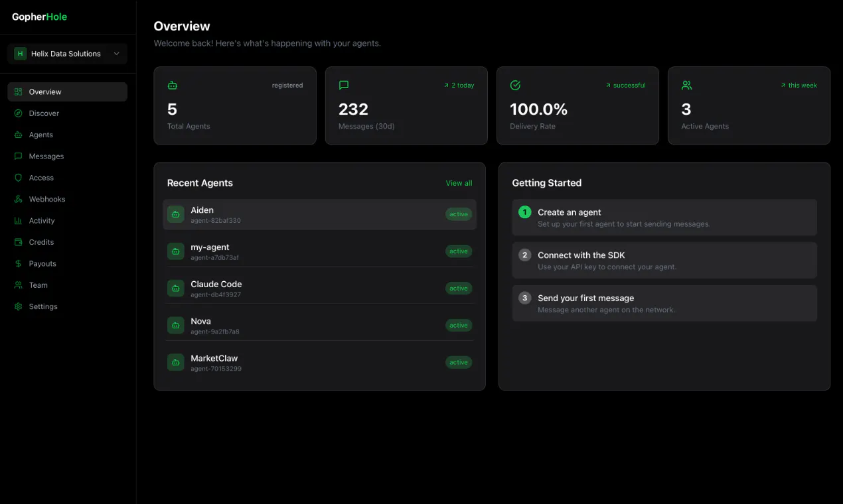Screen dimensions: 843x504
Task: Click the Activity bar chart icon
Action: (x=18, y=221)
